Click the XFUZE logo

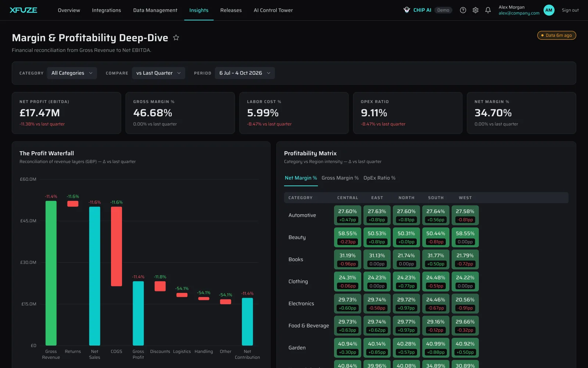pos(24,10)
